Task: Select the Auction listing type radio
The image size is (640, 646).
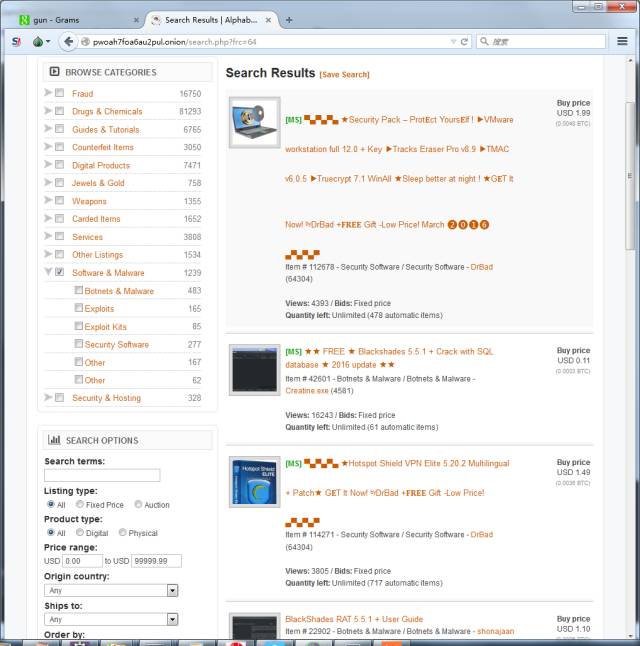Action: 138,504
